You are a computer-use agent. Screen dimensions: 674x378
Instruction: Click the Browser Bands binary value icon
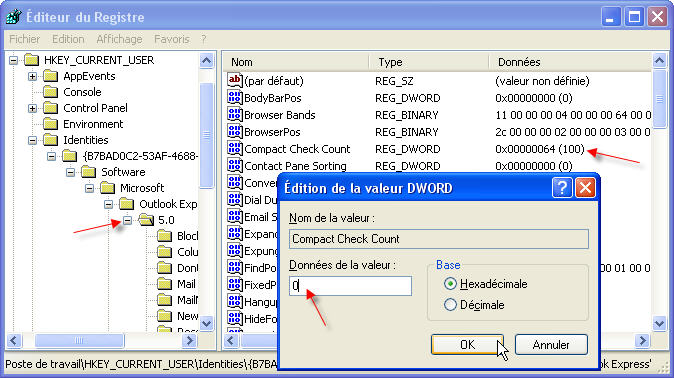(235, 114)
